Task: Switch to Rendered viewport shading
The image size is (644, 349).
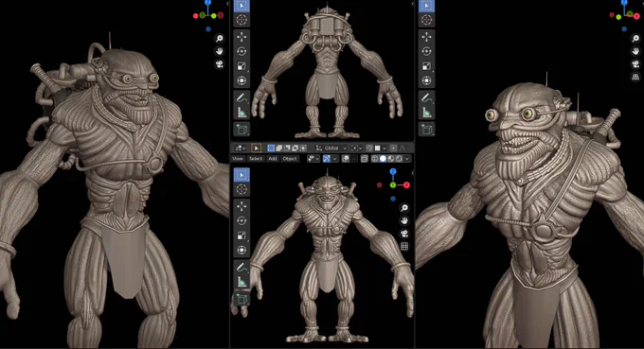Action: pyautogui.click(x=399, y=158)
